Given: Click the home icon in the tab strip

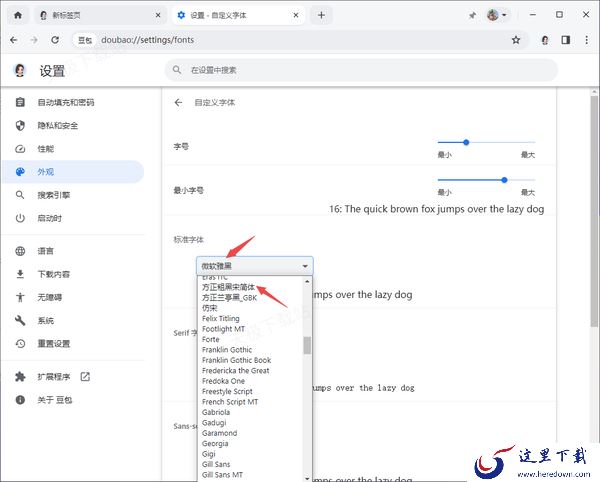Looking at the screenshot, I should point(18,15).
